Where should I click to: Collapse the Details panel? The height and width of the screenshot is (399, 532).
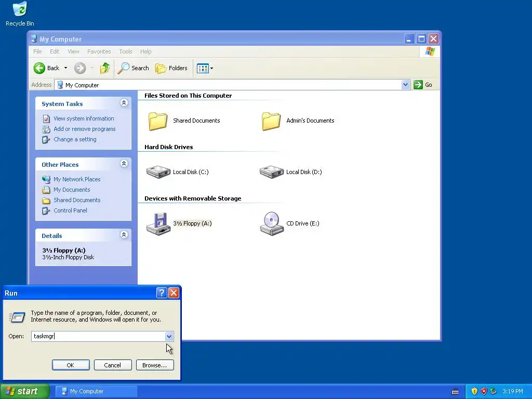coord(124,235)
